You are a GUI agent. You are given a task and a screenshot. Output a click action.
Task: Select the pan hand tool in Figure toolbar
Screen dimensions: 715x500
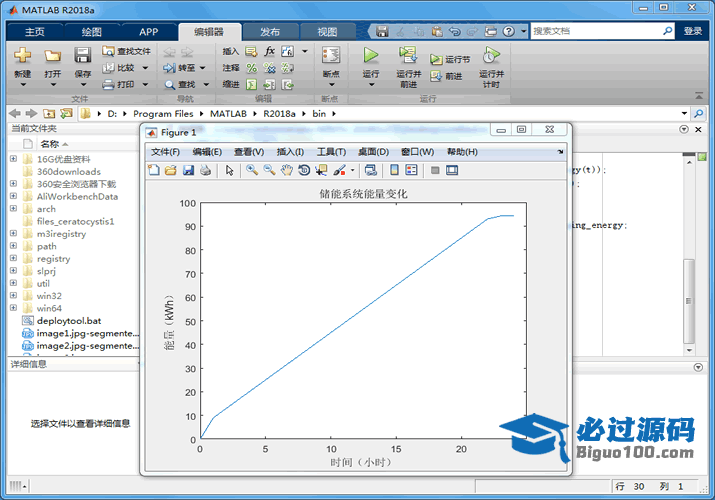click(x=286, y=170)
